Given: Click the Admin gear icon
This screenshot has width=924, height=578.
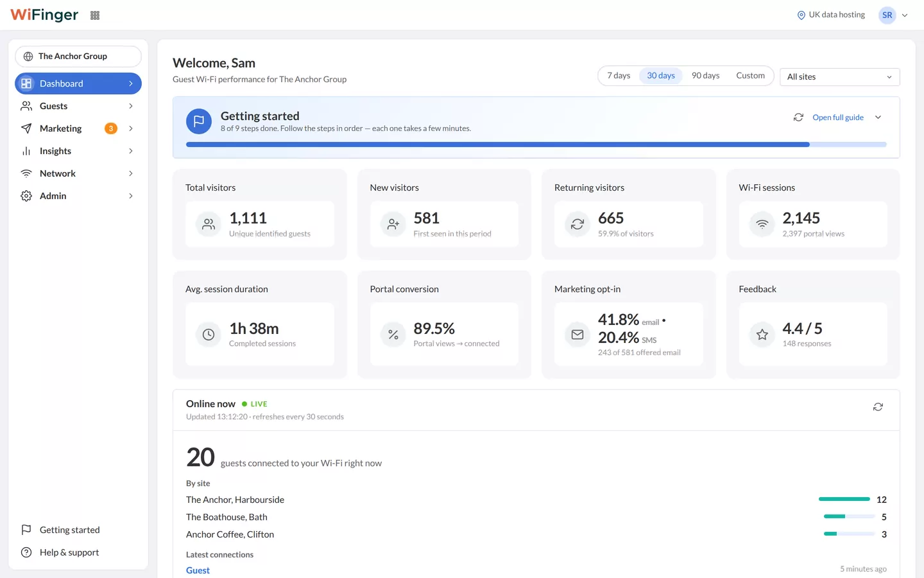Looking at the screenshot, I should click(x=26, y=196).
